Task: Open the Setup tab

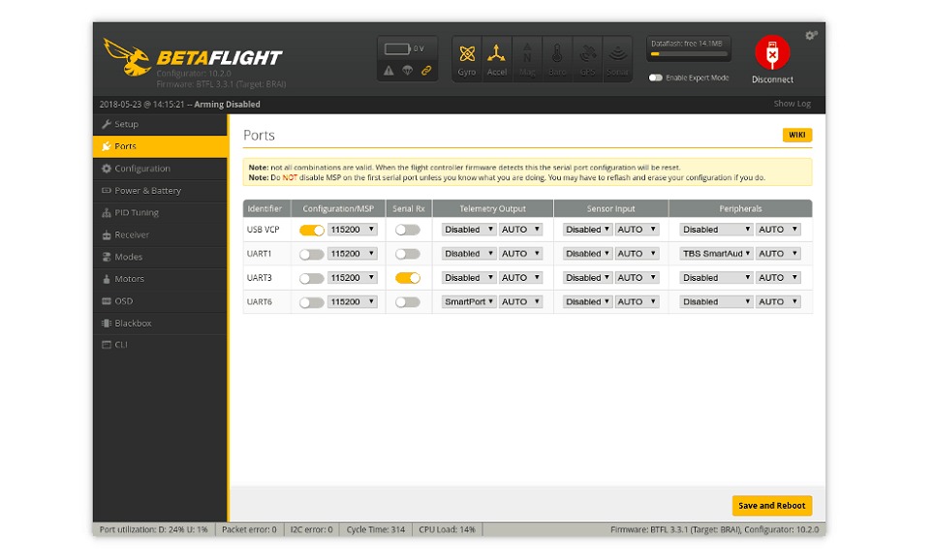Action: (x=160, y=124)
